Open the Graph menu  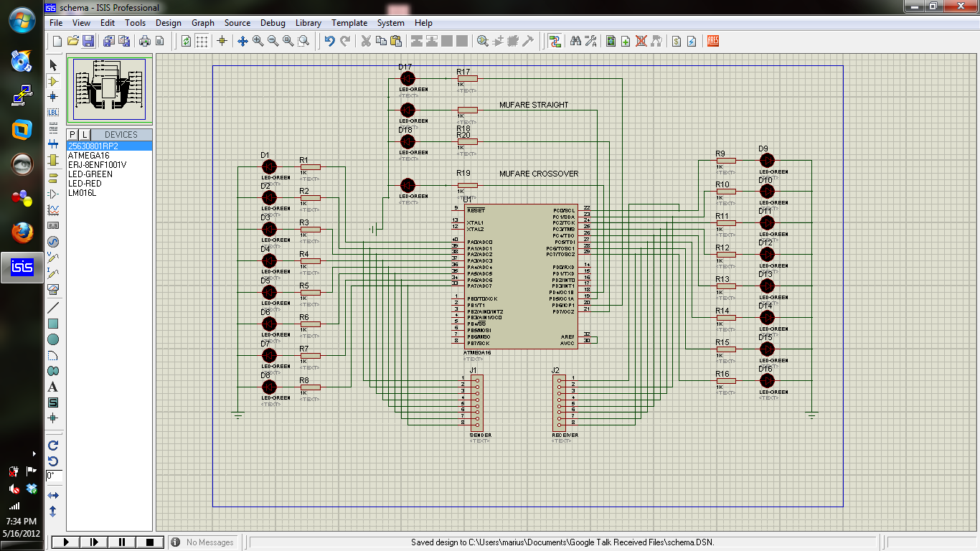(x=203, y=23)
